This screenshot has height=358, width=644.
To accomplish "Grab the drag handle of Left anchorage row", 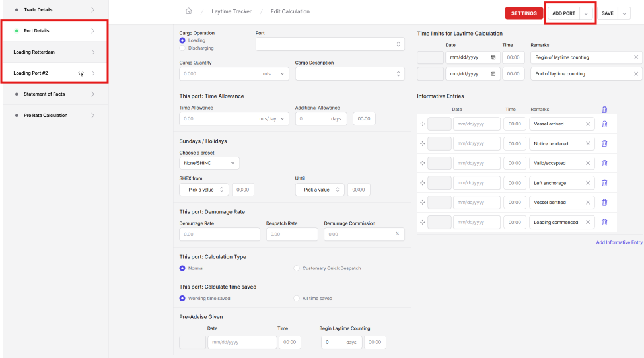I will click(x=422, y=183).
